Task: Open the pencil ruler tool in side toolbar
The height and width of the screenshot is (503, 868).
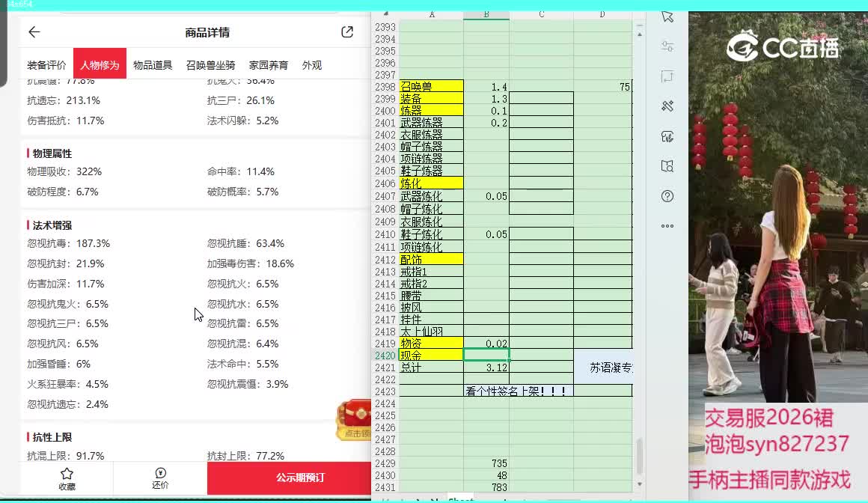Action: point(667,106)
